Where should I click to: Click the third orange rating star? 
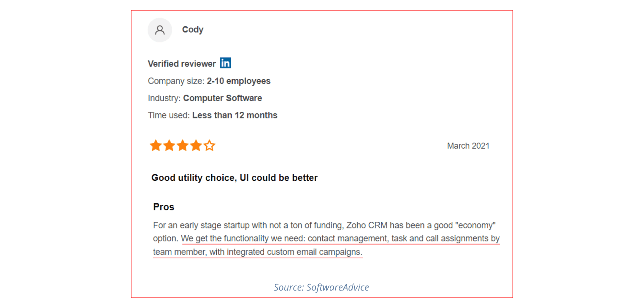[182, 146]
